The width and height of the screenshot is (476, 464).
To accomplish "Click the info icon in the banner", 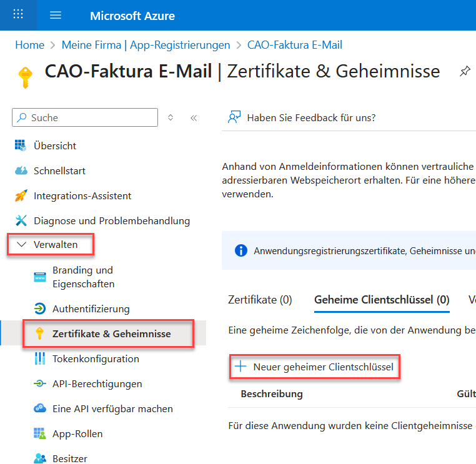I will point(240,250).
